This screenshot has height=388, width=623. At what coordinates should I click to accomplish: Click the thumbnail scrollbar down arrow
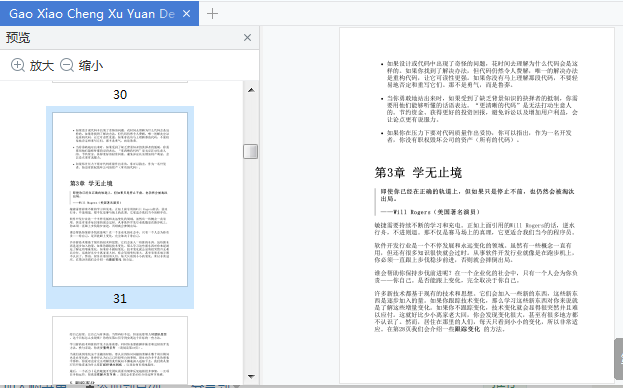tap(251, 376)
